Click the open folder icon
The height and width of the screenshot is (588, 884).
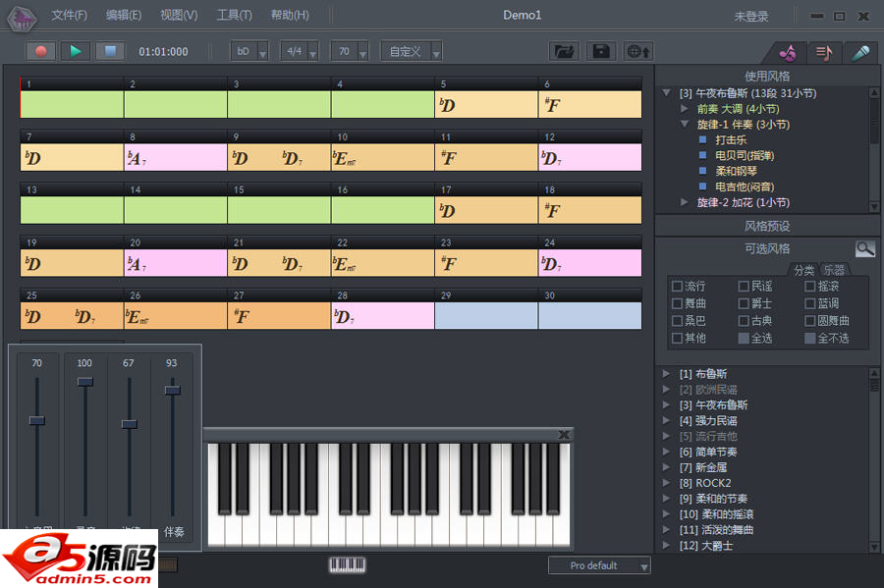(563, 51)
